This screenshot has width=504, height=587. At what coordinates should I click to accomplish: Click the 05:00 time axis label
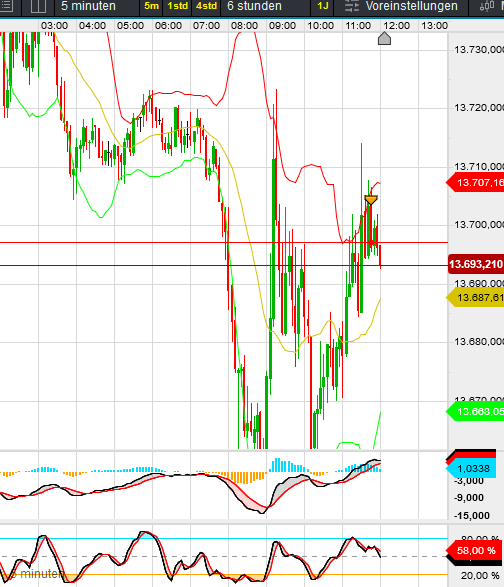130,26
